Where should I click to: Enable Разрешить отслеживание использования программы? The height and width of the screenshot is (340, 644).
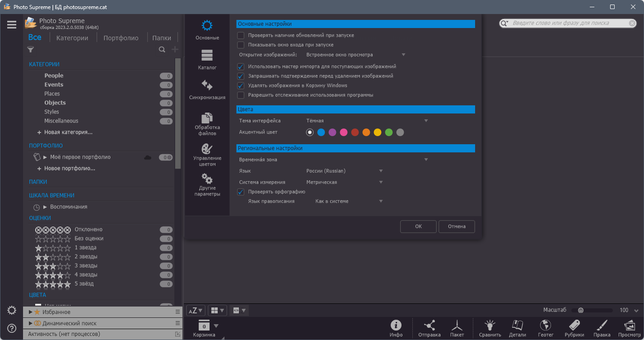(241, 95)
